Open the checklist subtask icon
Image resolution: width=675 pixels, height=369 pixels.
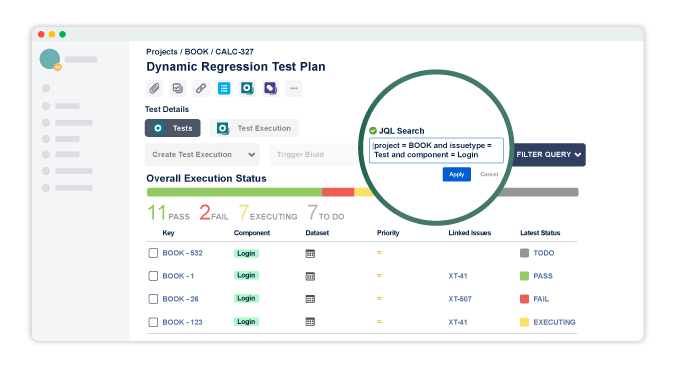(177, 89)
